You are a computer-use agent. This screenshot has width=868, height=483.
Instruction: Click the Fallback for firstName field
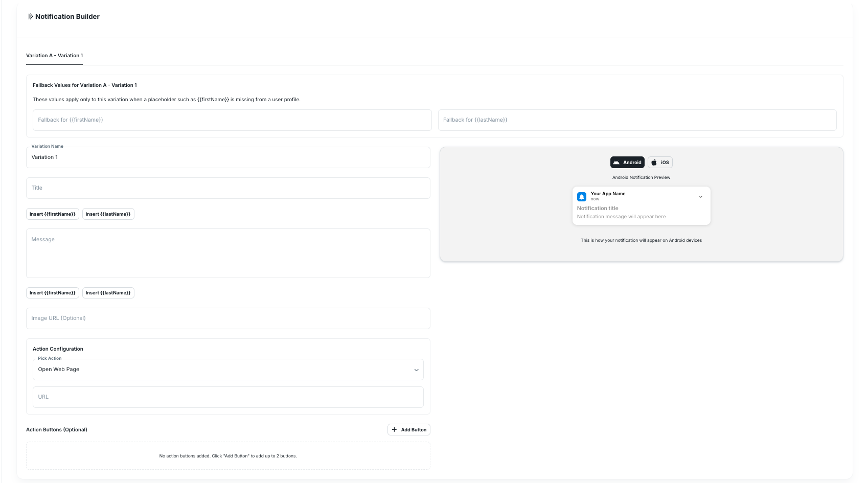pos(232,120)
